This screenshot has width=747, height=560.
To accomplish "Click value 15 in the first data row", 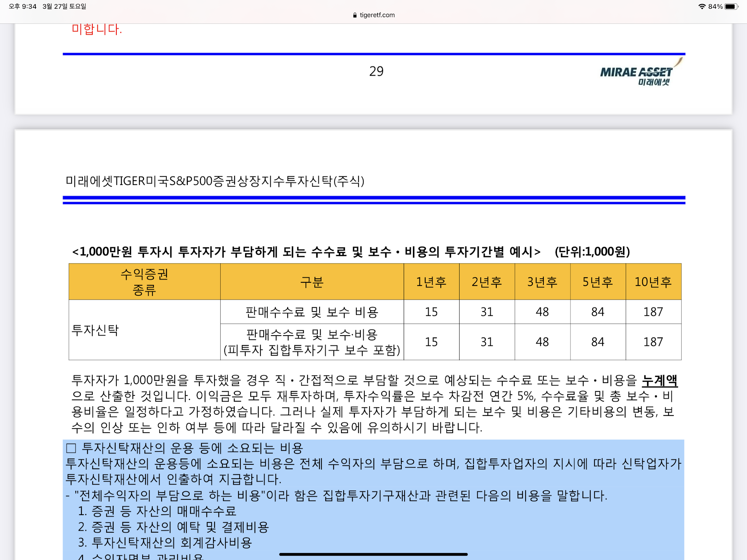I will (x=431, y=312).
